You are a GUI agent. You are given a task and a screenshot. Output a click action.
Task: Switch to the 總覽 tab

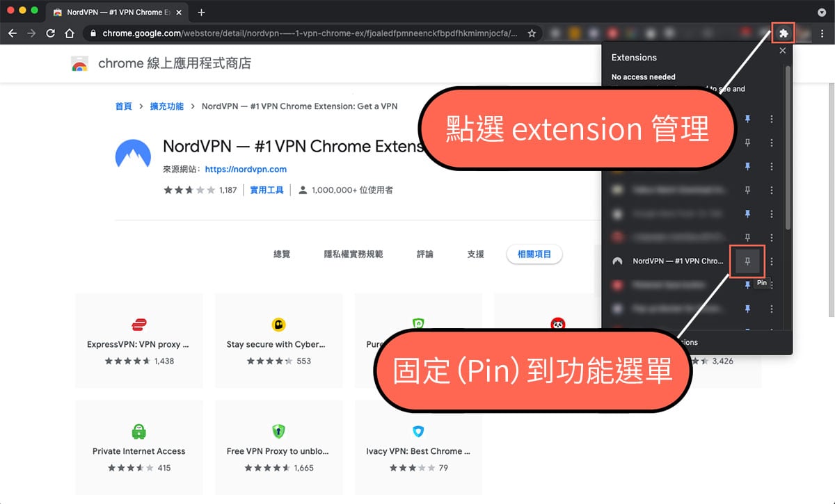[282, 254]
